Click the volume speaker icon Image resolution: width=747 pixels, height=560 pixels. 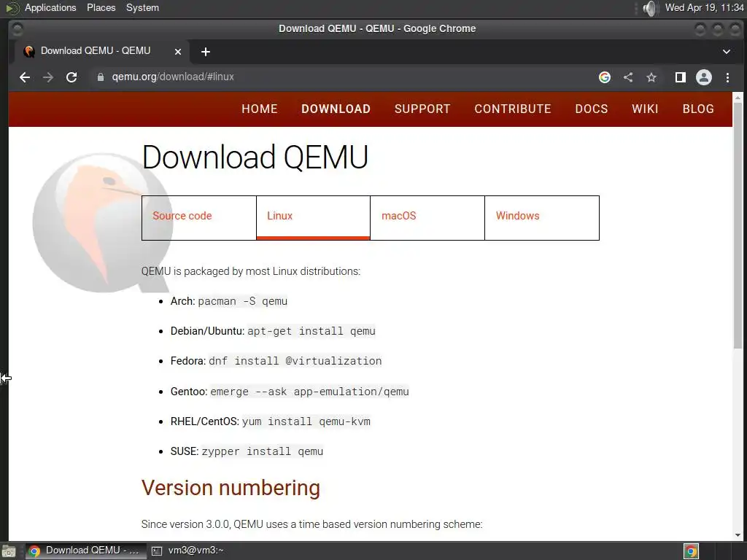coord(650,8)
